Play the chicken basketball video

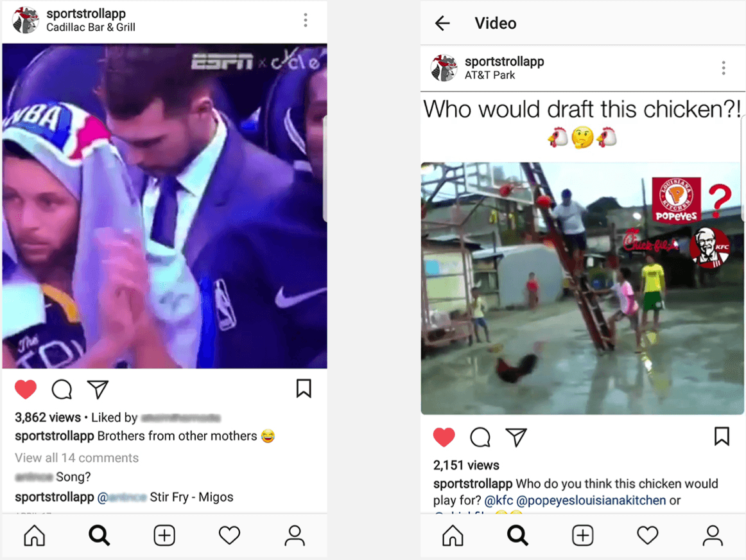(x=582, y=288)
